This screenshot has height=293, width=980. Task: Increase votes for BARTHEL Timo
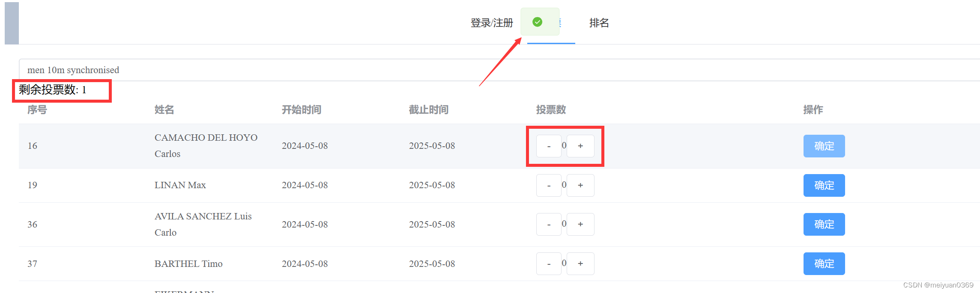(x=580, y=263)
